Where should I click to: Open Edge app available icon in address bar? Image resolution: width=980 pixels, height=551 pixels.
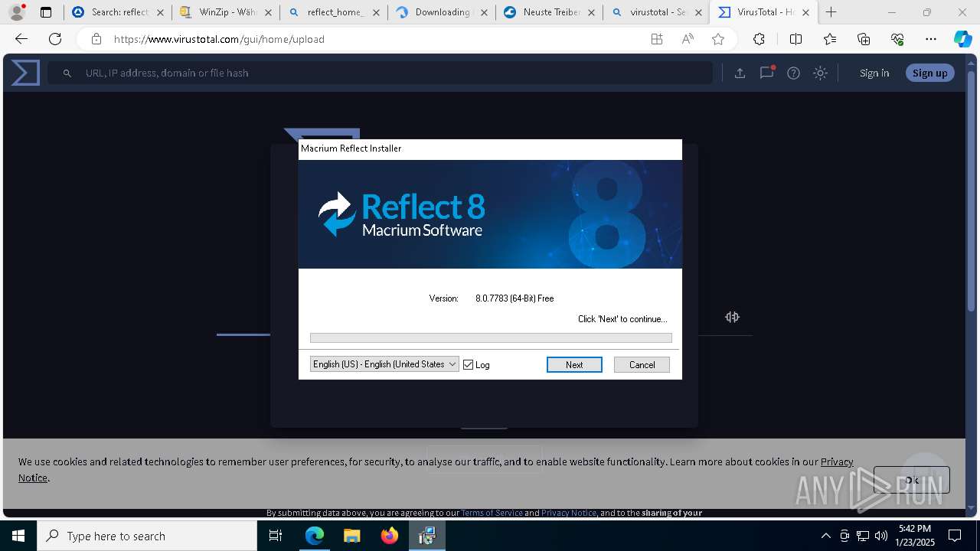pyautogui.click(x=657, y=39)
